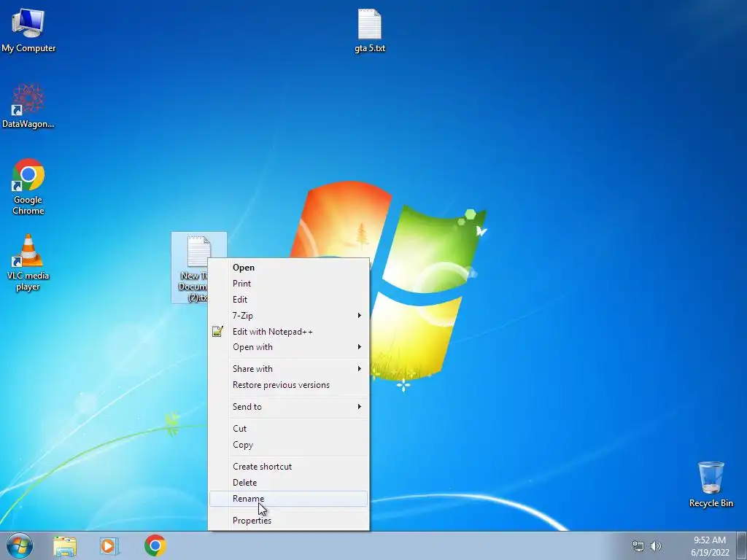Click the Notepad++ icon in context menu
747x560 pixels.
[217, 332]
